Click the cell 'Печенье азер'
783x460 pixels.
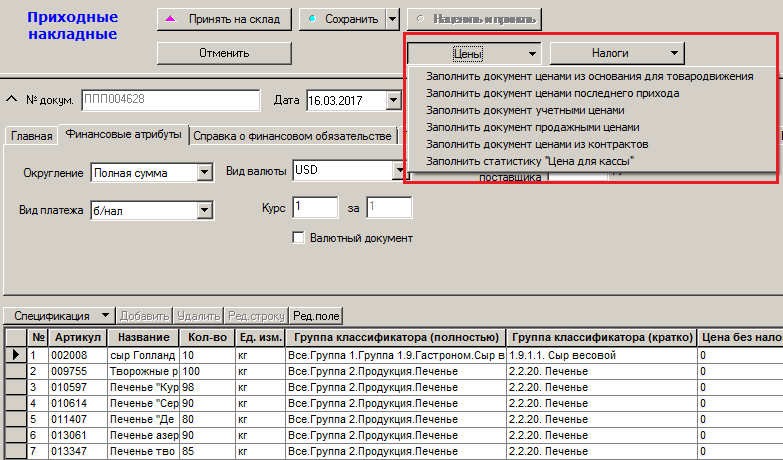click(x=144, y=435)
